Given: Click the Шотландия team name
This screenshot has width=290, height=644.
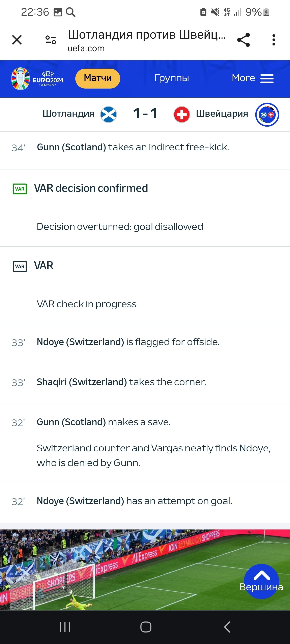Looking at the screenshot, I should pos(68,114).
